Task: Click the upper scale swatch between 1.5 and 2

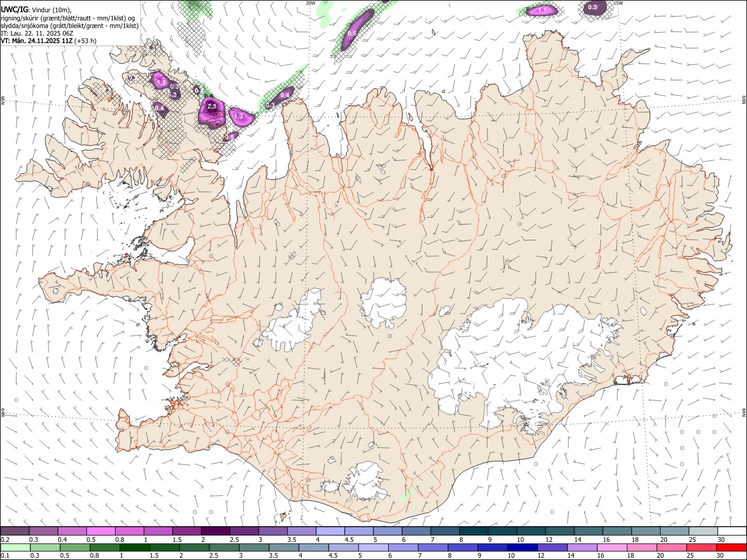Action: (187, 531)
